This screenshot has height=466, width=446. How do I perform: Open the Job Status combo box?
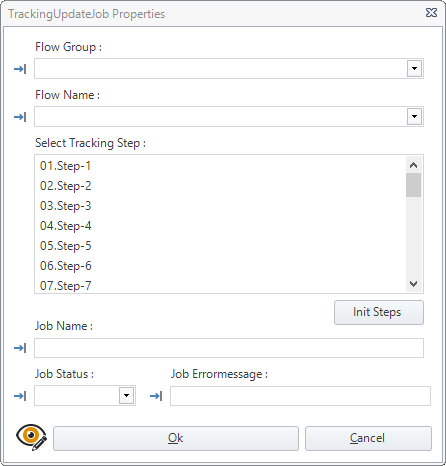(x=126, y=396)
